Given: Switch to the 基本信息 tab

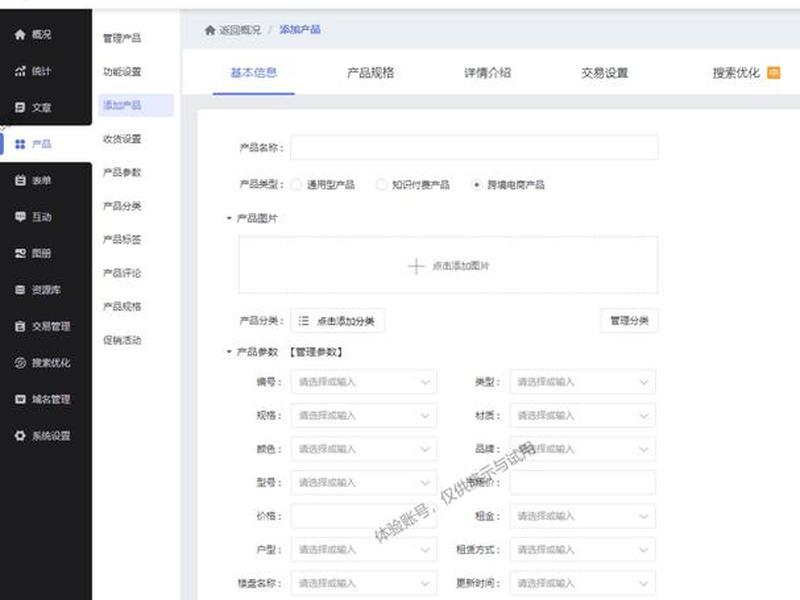Looking at the screenshot, I should point(254,72).
